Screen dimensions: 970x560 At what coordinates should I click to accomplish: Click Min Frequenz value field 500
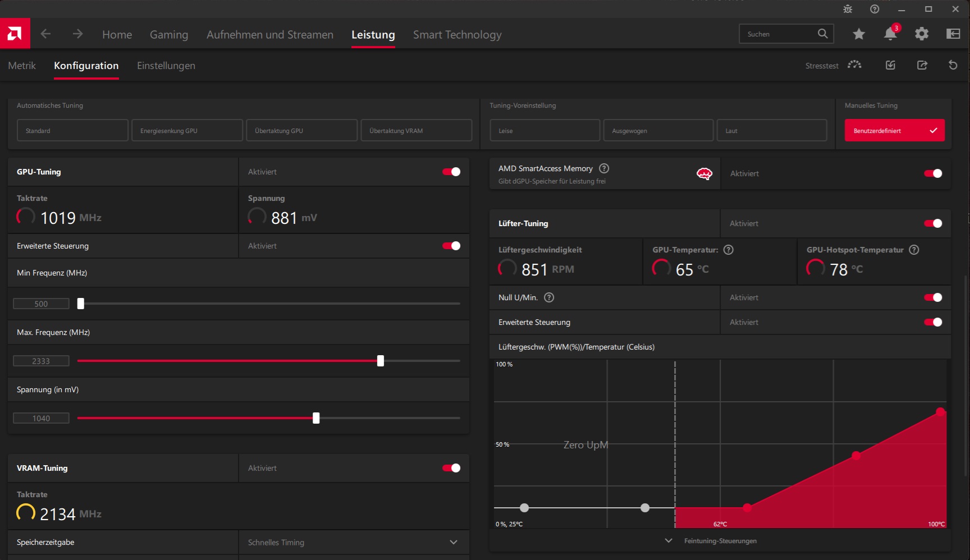41,304
